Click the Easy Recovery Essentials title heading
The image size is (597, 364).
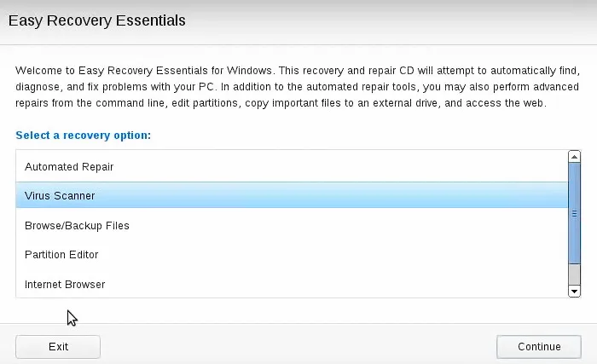pyautogui.click(x=97, y=20)
